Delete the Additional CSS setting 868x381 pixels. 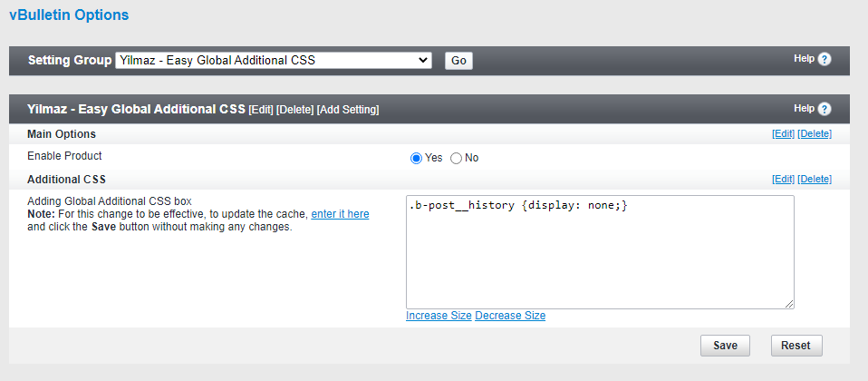815,180
